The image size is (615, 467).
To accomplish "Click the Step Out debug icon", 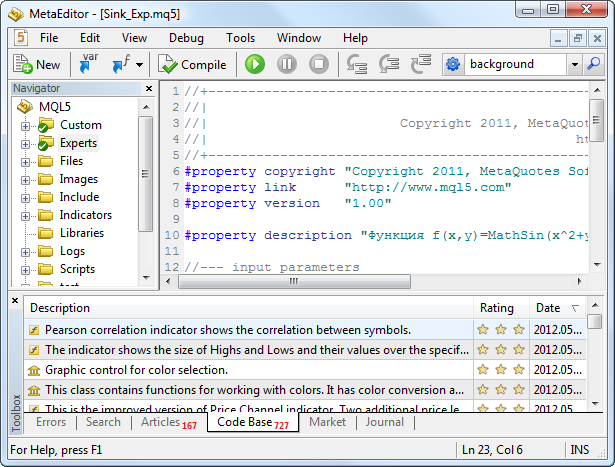I will (x=421, y=64).
